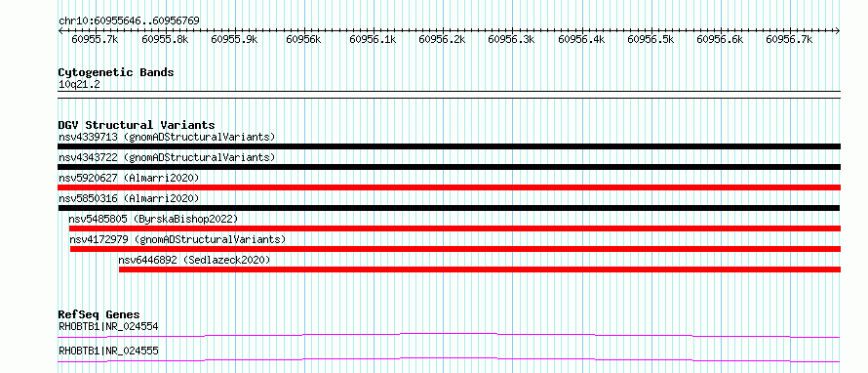Screen dimensions: 868x373
Task: Click the ruler's right arrowhead
Action: pos(838,30)
